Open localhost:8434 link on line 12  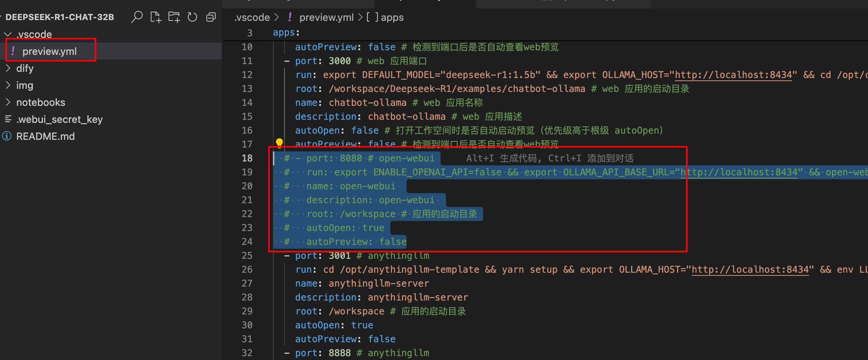(x=733, y=75)
